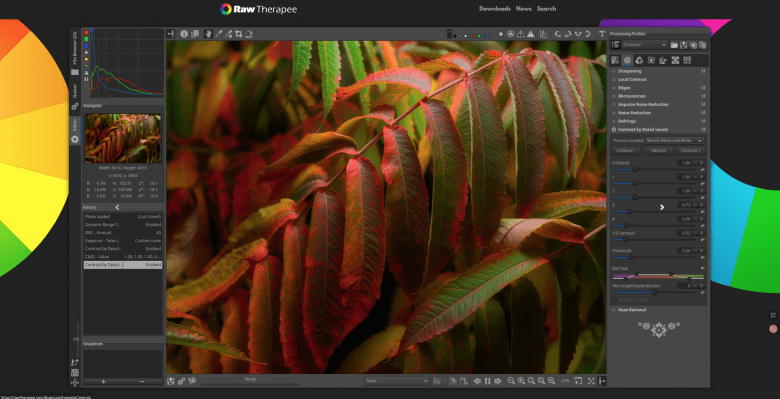
Task: Toggle clipped shadow indication warning icon
Action: click(520, 34)
